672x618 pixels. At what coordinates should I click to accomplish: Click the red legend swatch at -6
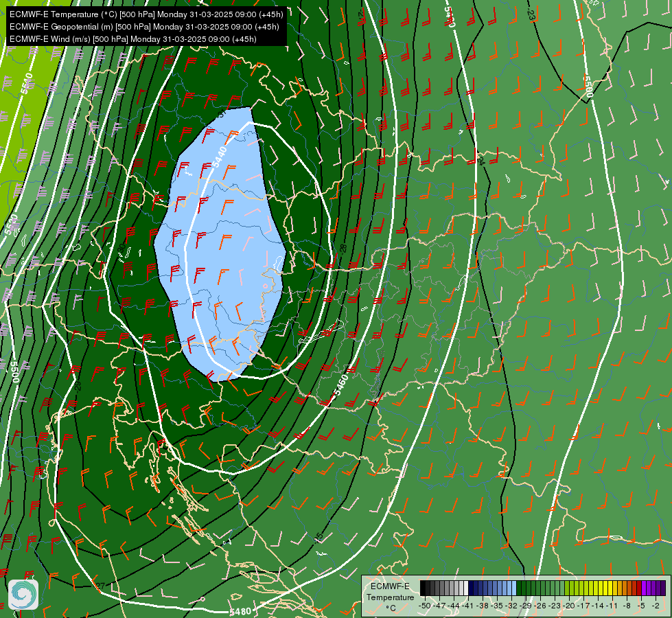pyautogui.click(x=639, y=588)
